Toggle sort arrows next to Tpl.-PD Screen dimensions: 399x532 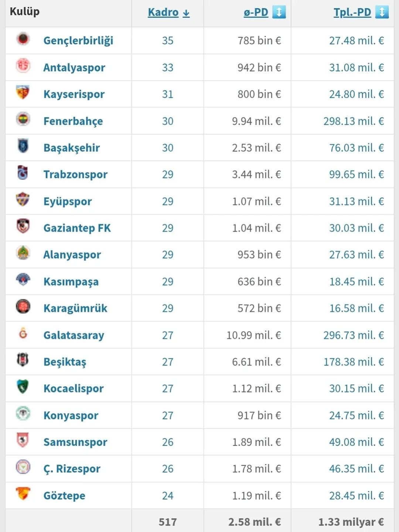coord(382,12)
